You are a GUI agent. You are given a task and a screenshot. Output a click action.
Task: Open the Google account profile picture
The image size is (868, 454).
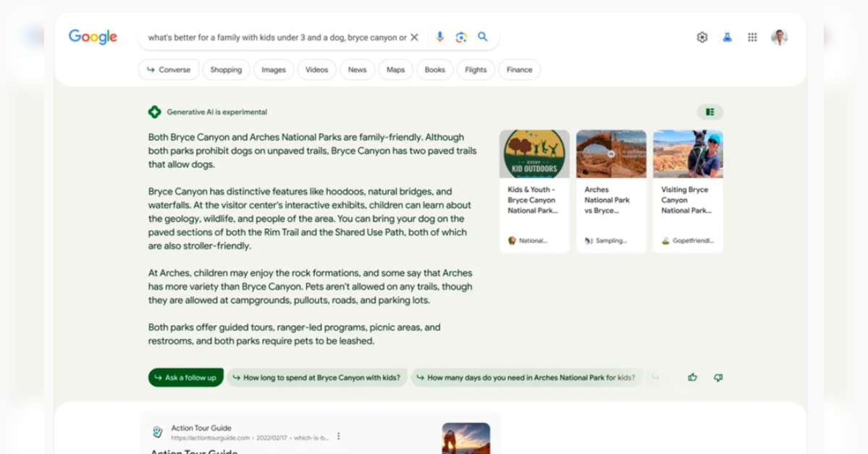tap(779, 38)
